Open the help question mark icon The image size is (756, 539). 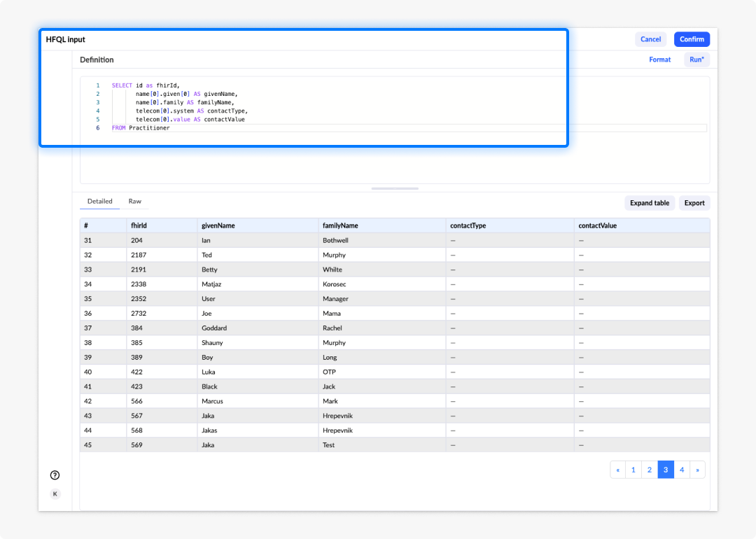point(55,475)
